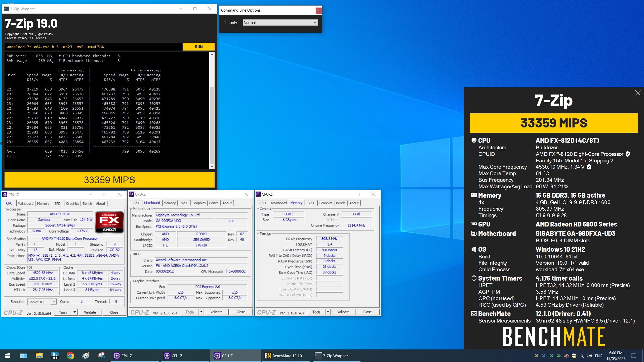Image resolution: width=644 pixels, height=362 pixels.
Task: Click the Core Speed value 4529.56 MHz
Action: pyautogui.click(x=43, y=273)
